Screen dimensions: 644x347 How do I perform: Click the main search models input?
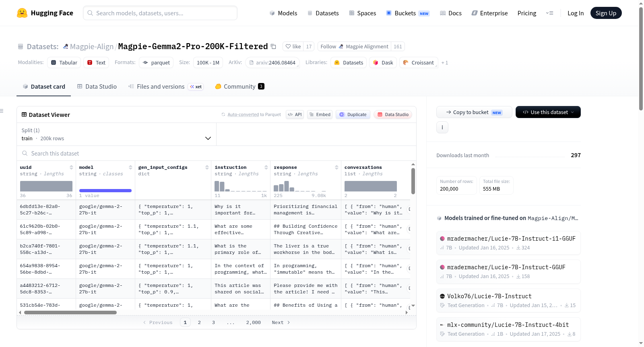[x=160, y=13]
